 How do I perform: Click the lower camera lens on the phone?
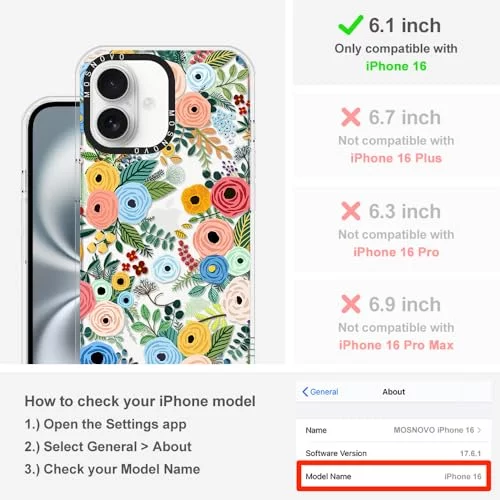point(113,123)
